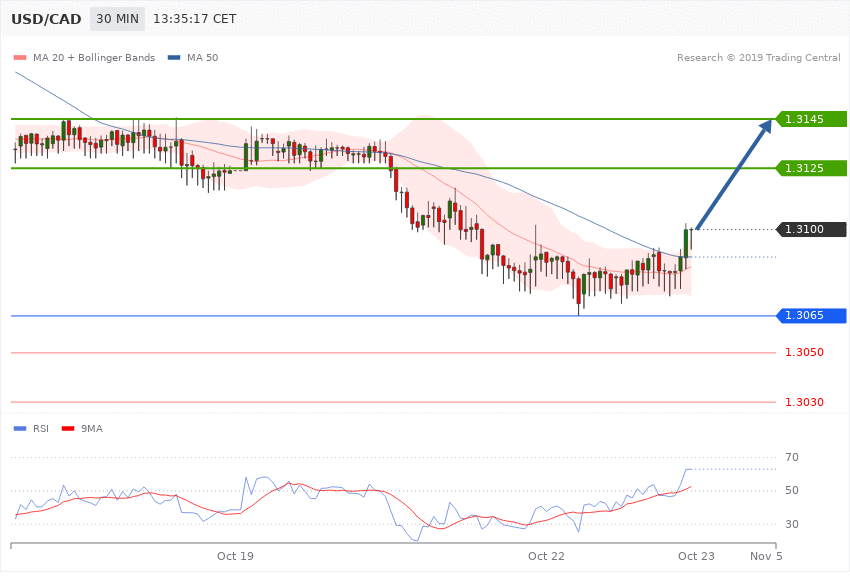Viewport: 850px width, 576px height.
Task: Click the 13:35:17 CET timestamp
Action: 195,19
